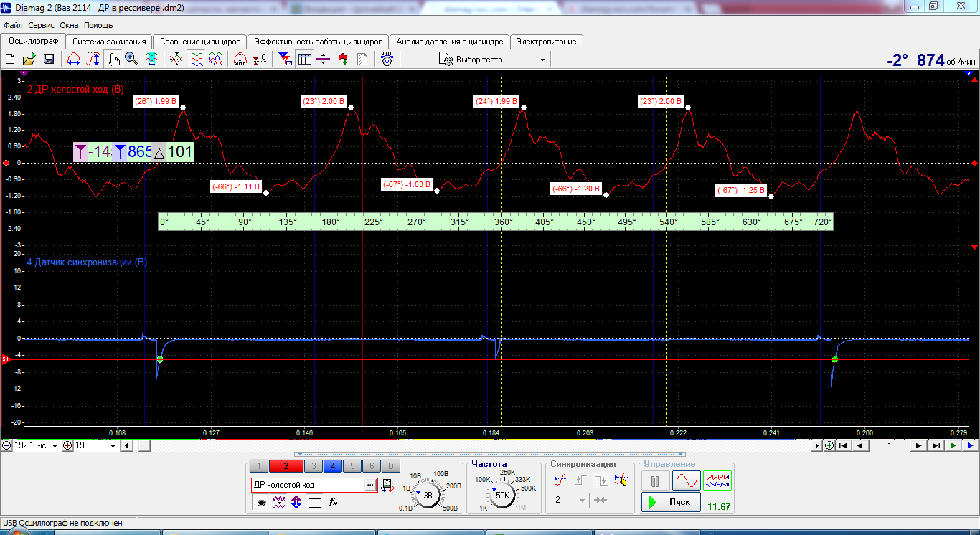Click the sensor swap icon beside channel name
Viewport: 980px width, 535px height.
tap(387, 485)
